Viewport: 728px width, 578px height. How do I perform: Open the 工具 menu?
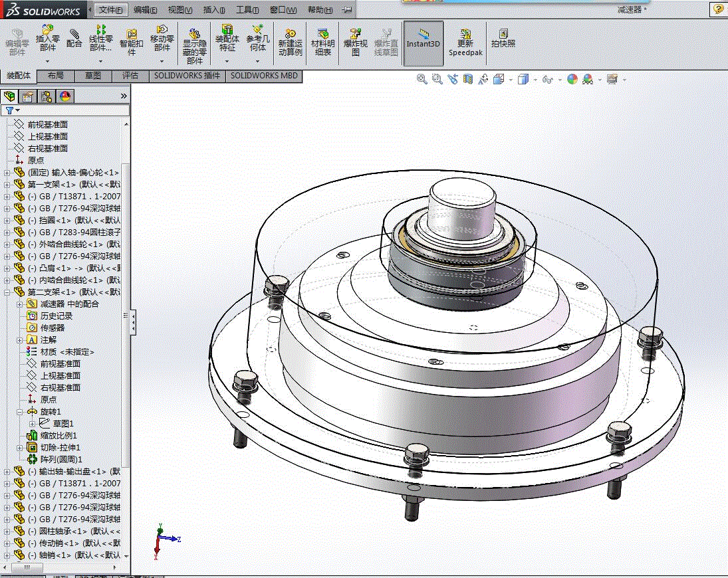[x=247, y=10]
